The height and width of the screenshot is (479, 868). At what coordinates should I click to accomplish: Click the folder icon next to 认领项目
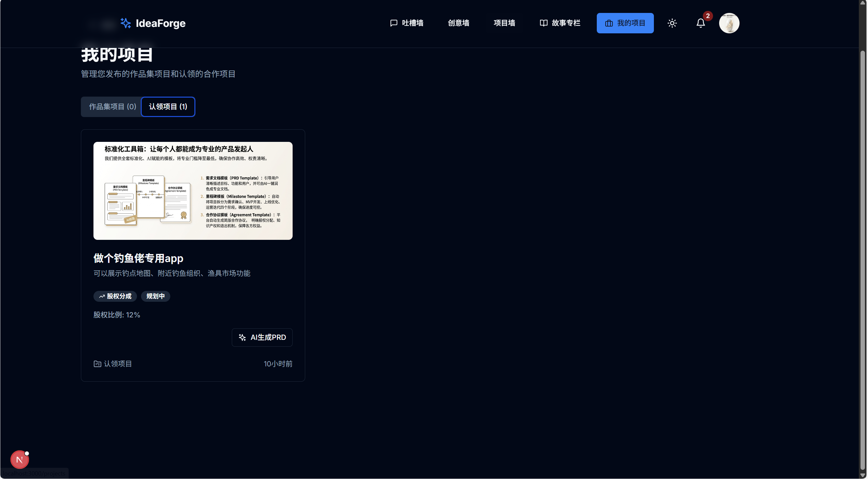pos(97,364)
